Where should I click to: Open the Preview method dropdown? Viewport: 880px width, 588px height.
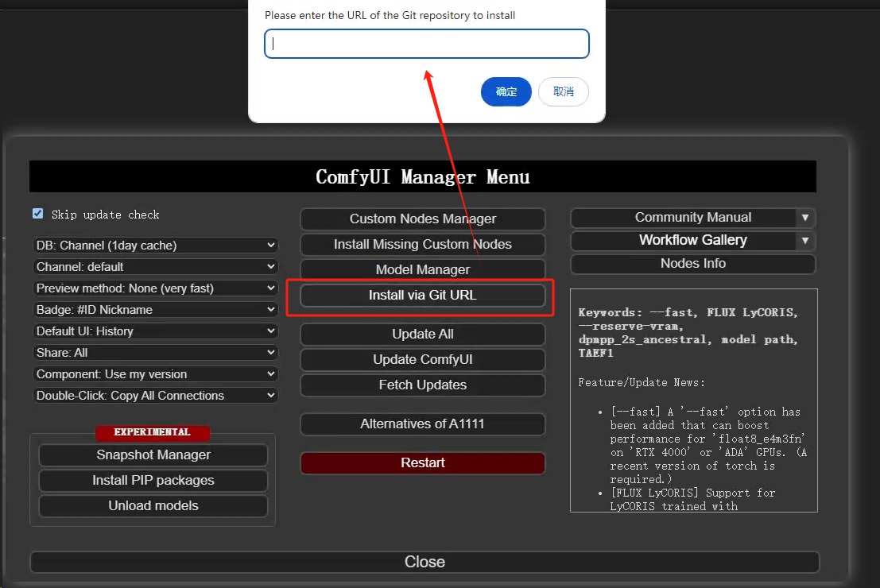[156, 288]
